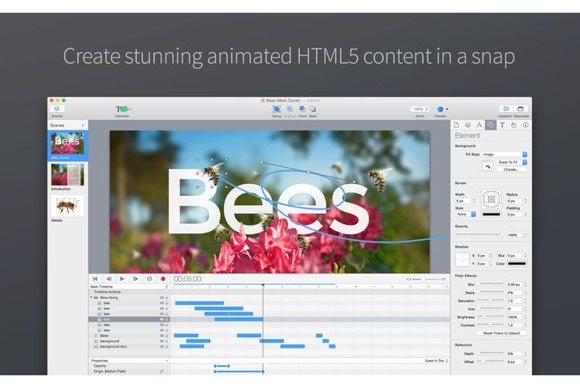Click the Group toolbar icon
Viewport: 580px width, 388px height.
point(277,109)
